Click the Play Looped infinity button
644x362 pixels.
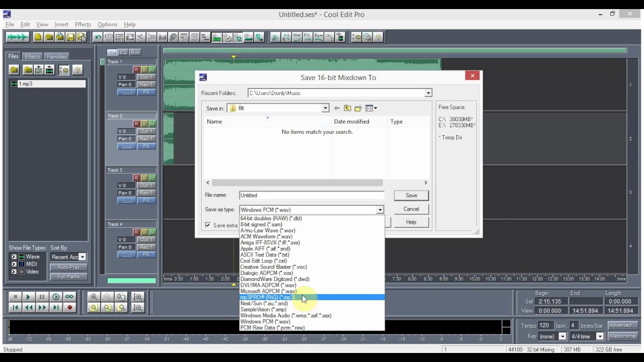[69, 297]
